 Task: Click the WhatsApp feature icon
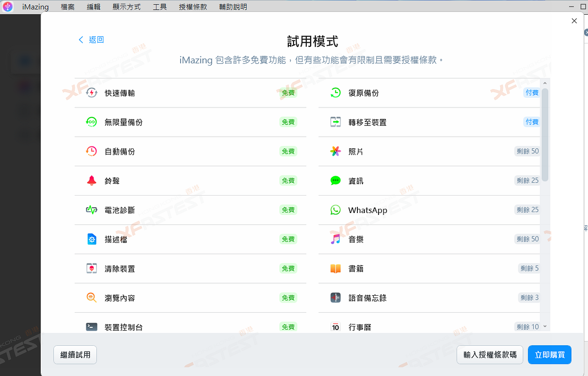pyautogui.click(x=336, y=210)
